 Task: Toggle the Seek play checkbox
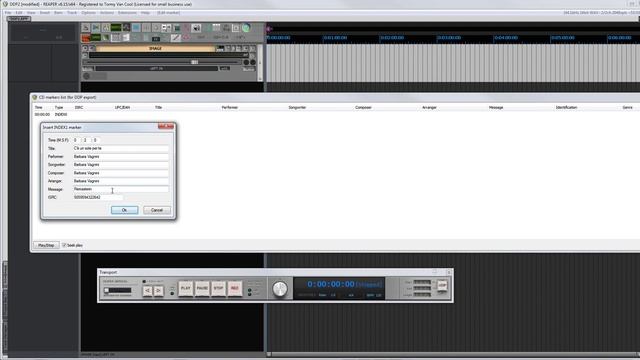[x=64, y=245]
